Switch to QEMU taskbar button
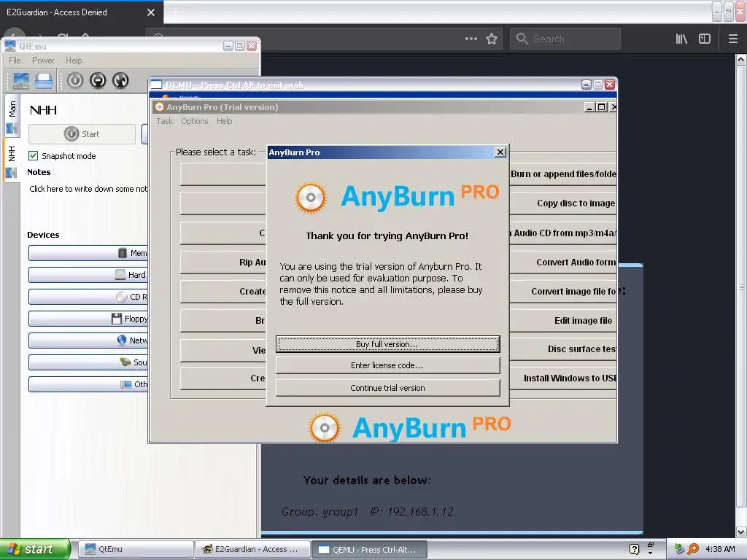 369,549
